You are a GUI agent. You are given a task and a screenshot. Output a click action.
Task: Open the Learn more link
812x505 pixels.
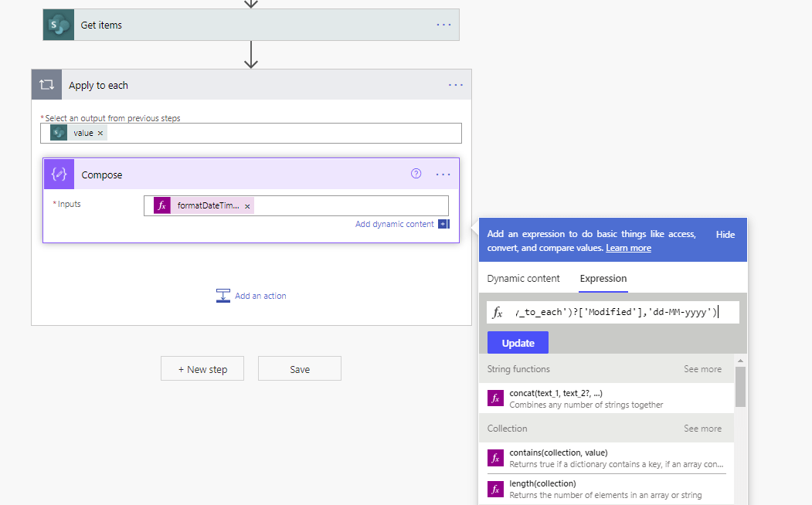pos(628,248)
